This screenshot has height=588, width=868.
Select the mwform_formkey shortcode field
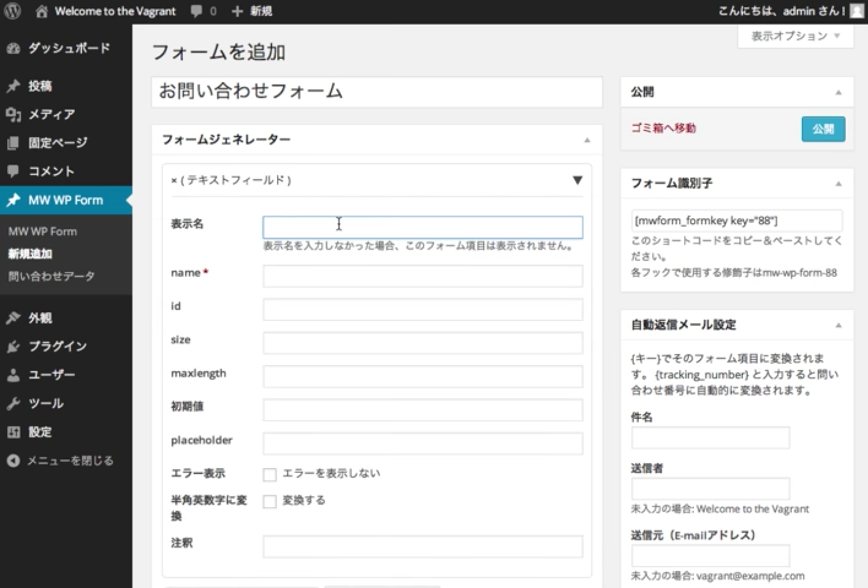(737, 220)
